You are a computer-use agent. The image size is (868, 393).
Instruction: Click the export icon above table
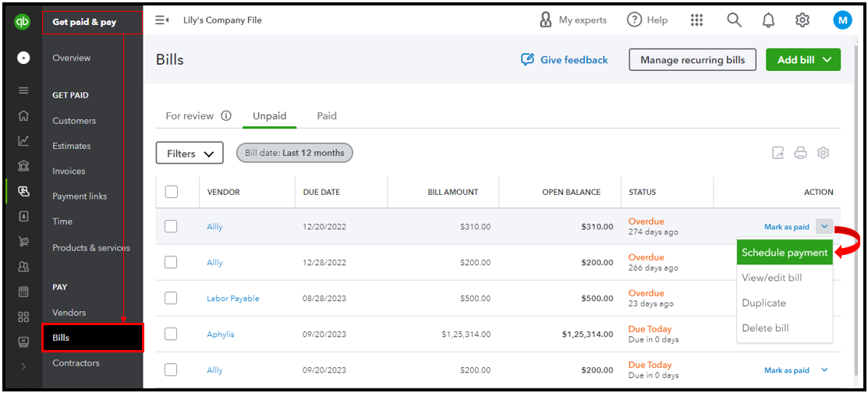point(778,153)
